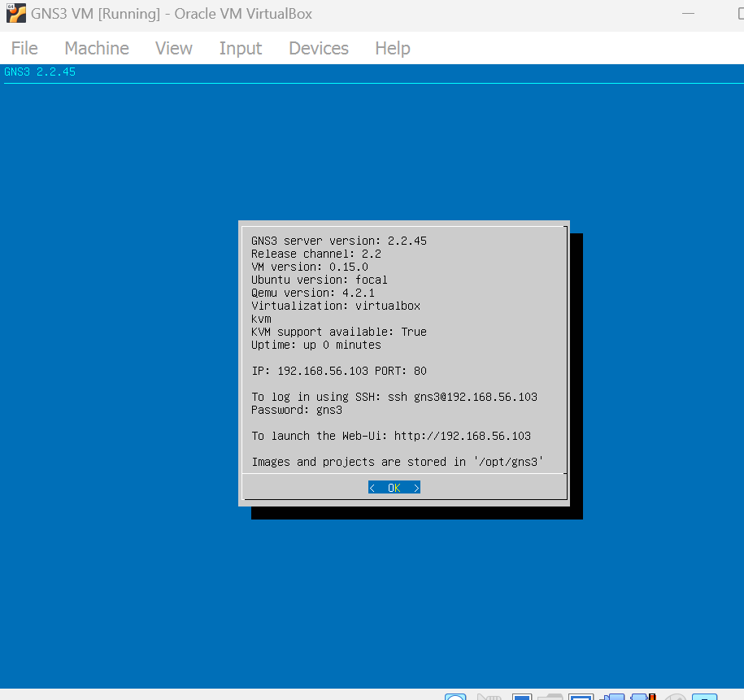
Task: Click the 'KVM support available: True' line
Action: coord(339,332)
